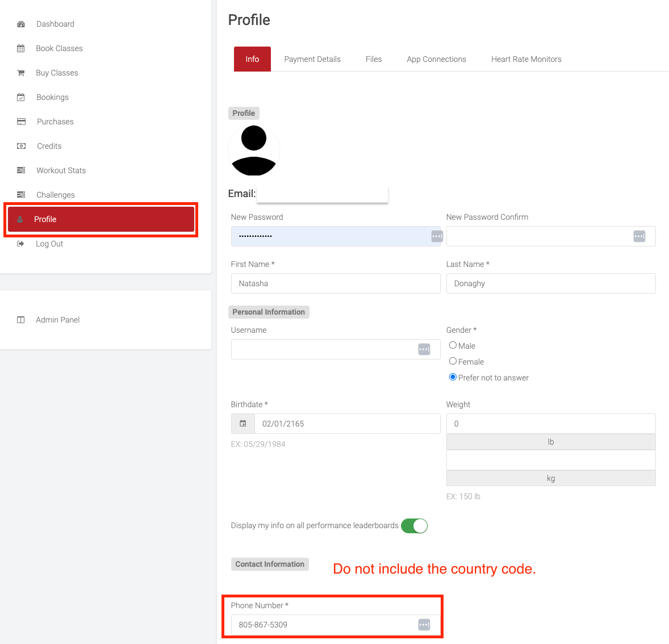Click the Log Out arrow icon
This screenshot has height=644, width=669.
20,244
